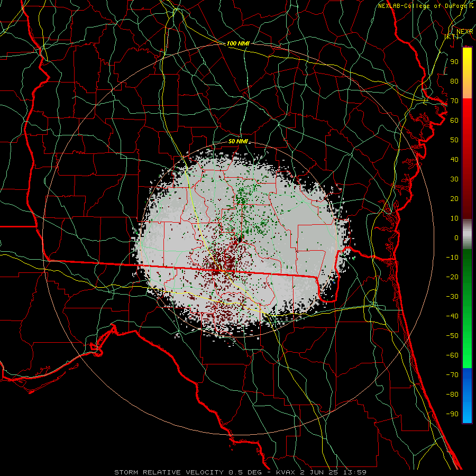This screenshot has width=476, height=476.
Task: Click the "90" value on velocity scale
Action: click(454, 62)
